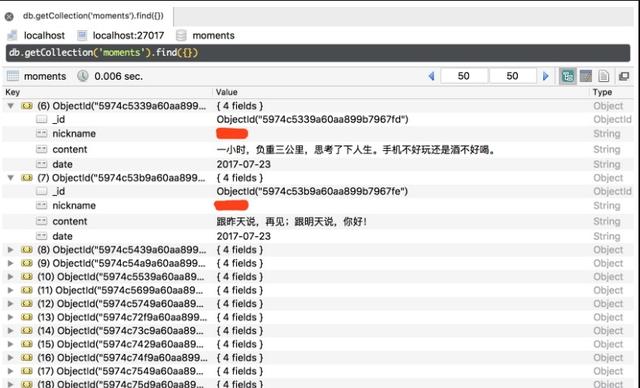The height and width of the screenshot is (388, 640).
Task: Collapse document (6) ObjectId 5974c5339a60aa899
Action: [11, 106]
